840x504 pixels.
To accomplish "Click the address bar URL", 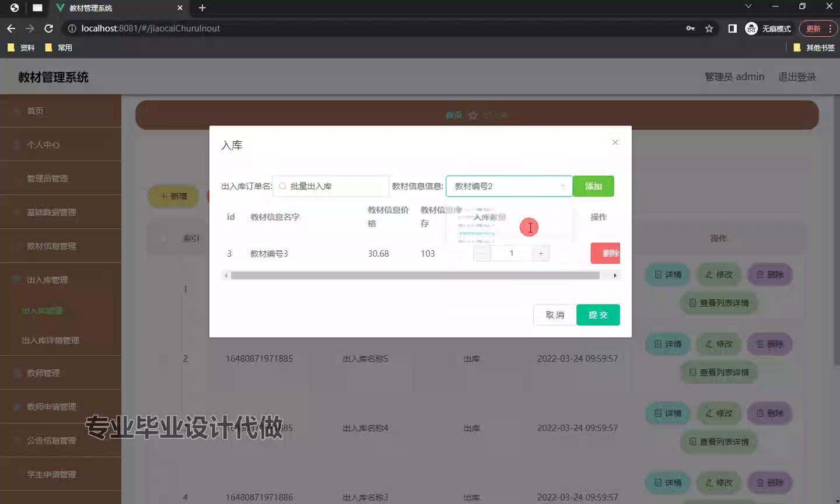I will (x=150, y=29).
